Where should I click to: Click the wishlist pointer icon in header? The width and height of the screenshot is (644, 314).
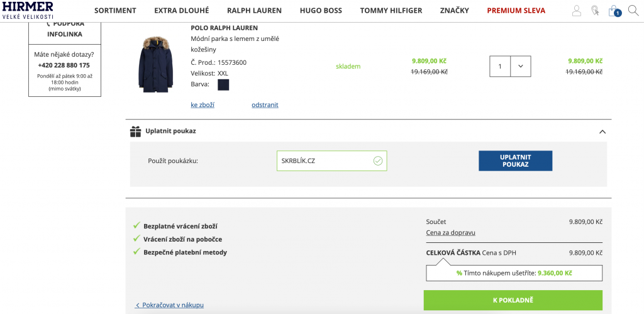pyautogui.click(x=595, y=11)
